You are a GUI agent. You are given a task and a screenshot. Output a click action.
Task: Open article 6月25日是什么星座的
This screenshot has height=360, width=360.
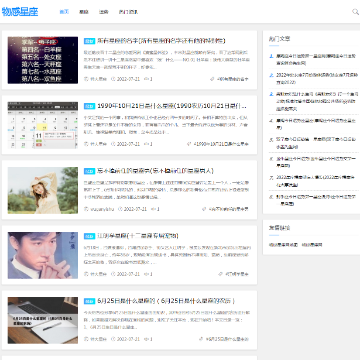tap(166, 301)
